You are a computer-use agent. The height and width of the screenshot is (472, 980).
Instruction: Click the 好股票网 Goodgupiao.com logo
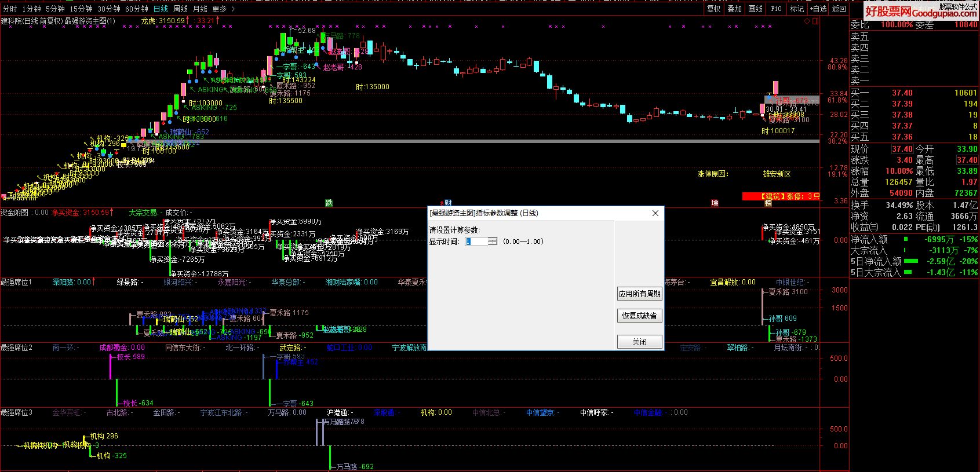(920, 10)
